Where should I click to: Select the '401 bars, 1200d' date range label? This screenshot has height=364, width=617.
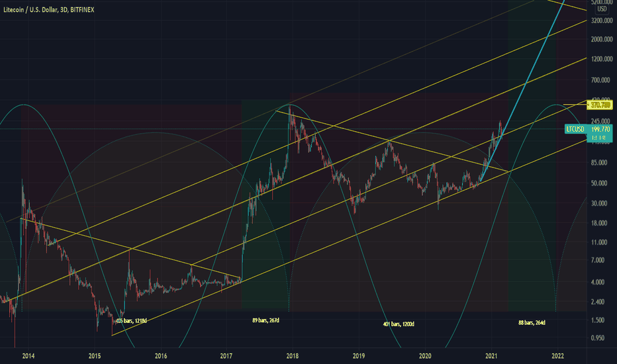[399, 324]
